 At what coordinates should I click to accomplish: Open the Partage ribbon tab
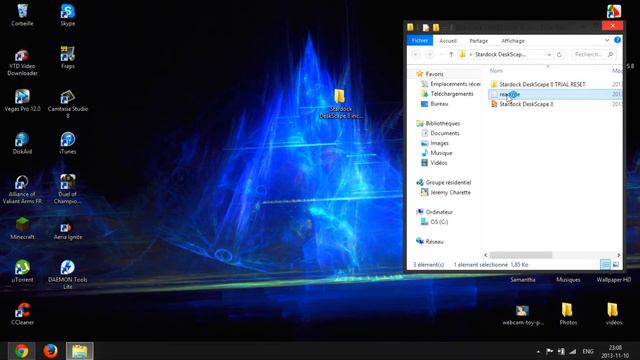coord(478,41)
